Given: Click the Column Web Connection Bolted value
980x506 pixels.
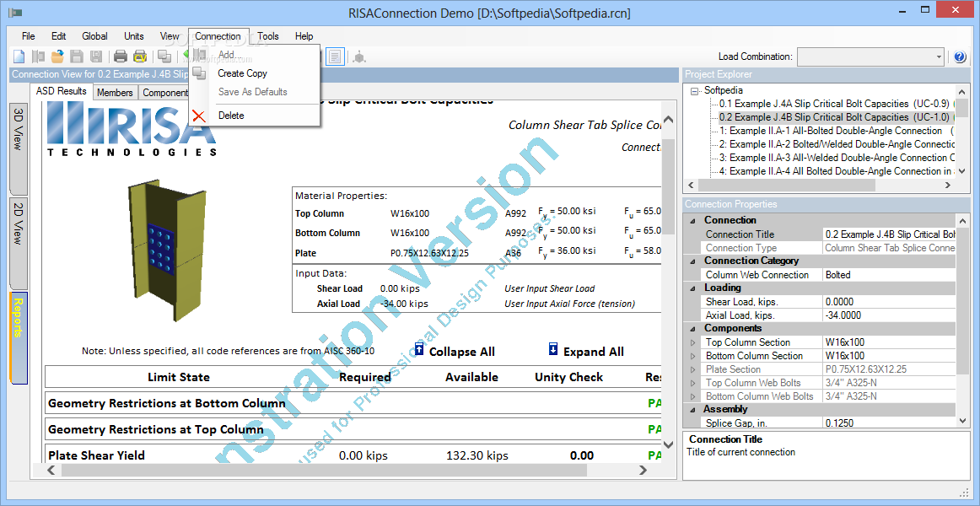Looking at the screenshot, I should (x=890, y=275).
